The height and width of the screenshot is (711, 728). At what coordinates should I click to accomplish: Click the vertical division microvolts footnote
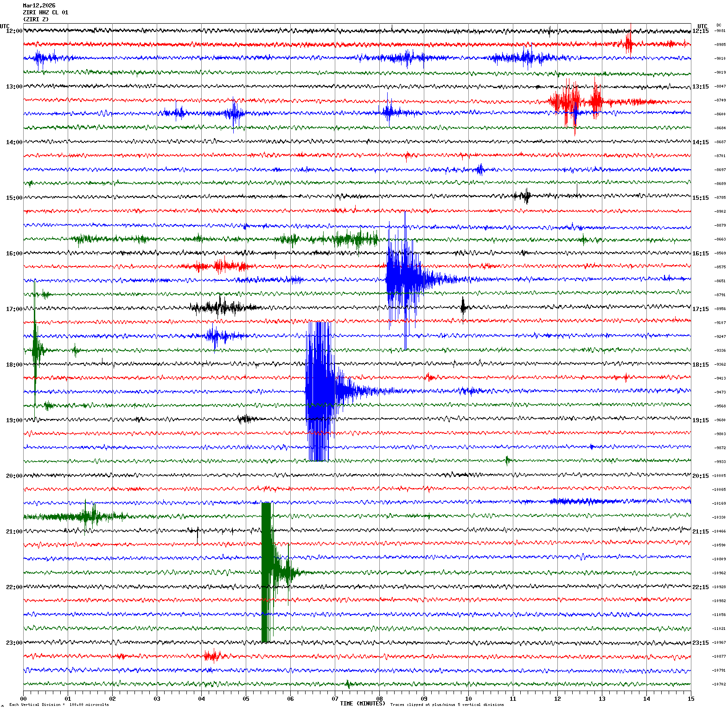point(59,705)
